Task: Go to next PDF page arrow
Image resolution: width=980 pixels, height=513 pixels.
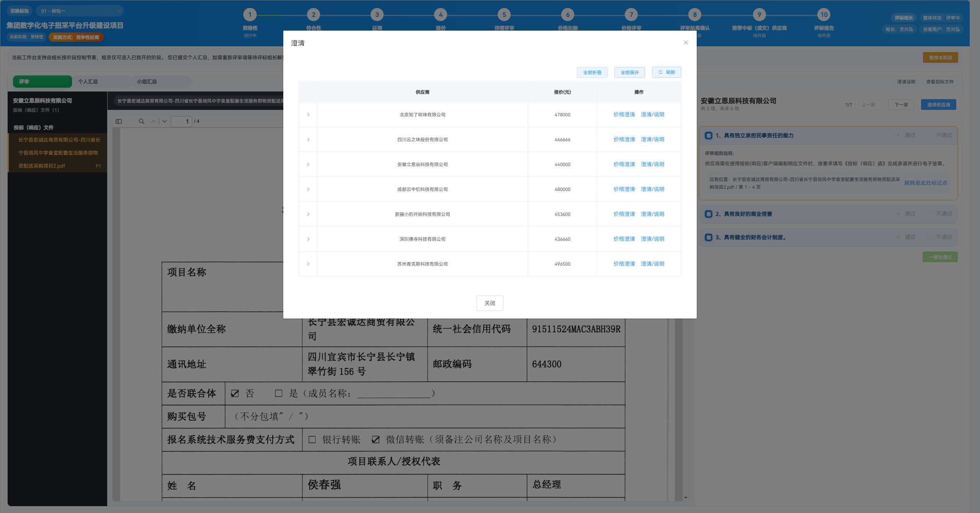Action: click(x=165, y=121)
